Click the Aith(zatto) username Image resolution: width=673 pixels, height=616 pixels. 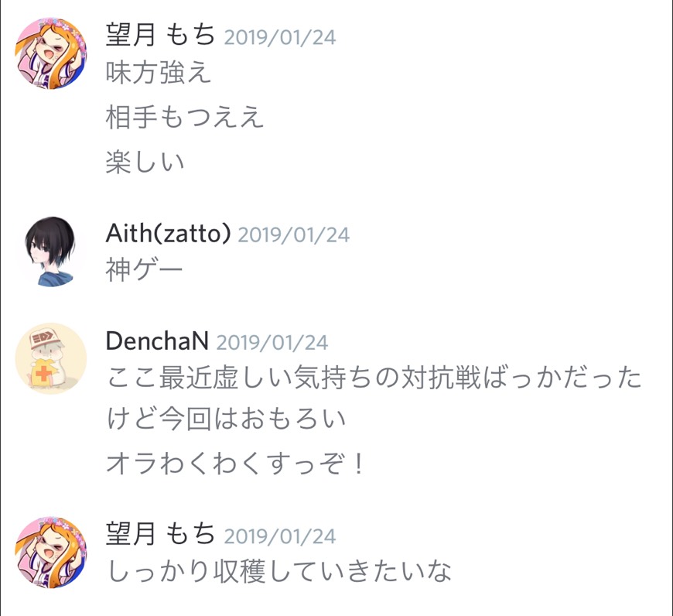tap(169, 233)
